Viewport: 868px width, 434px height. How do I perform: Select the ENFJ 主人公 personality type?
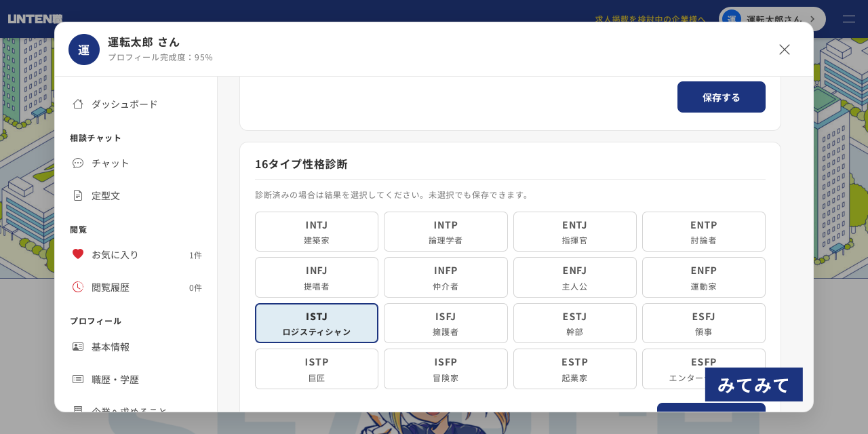coord(575,277)
